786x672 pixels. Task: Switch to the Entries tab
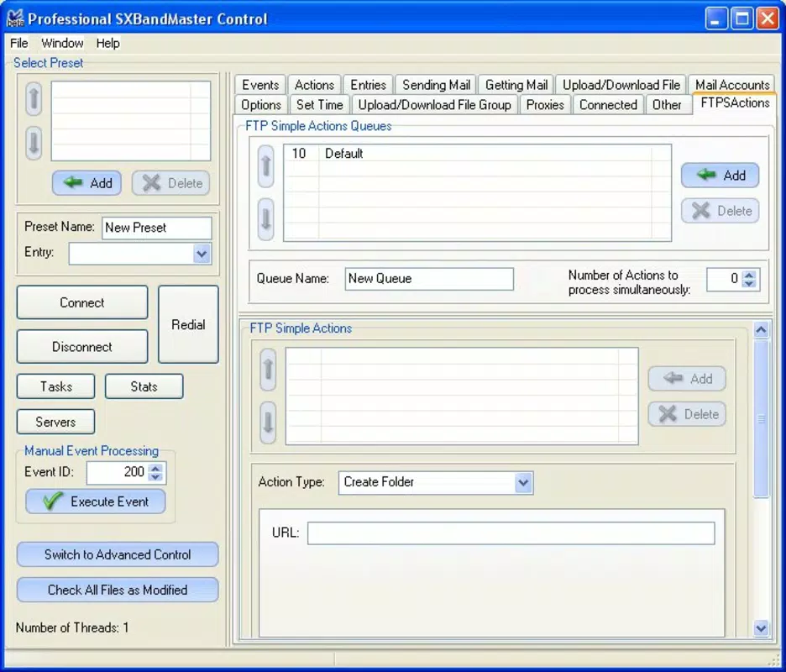368,85
